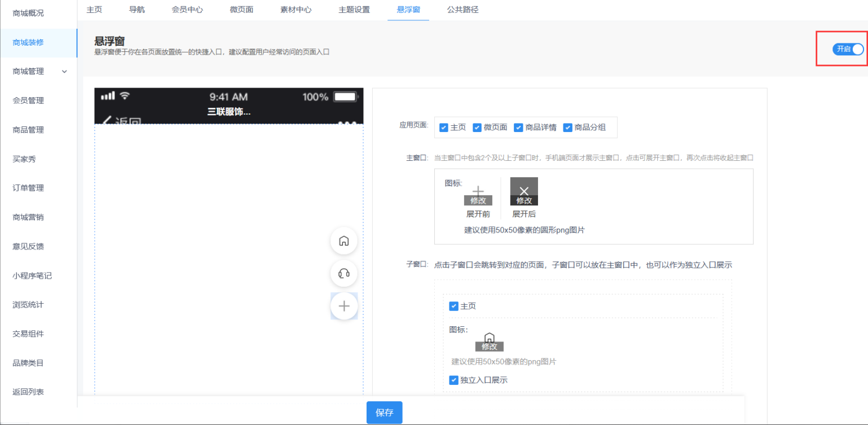Open 会员管理 in the sidebar
The height and width of the screenshot is (425, 868).
[28, 100]
